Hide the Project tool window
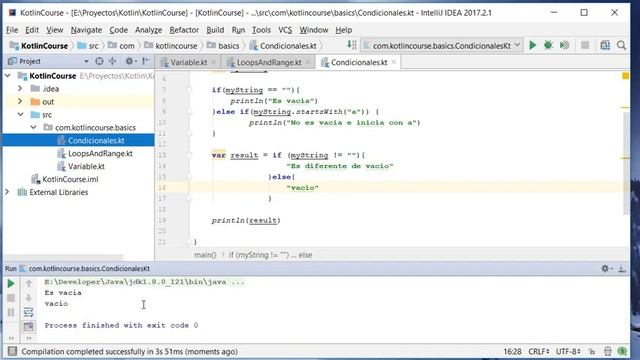This screenshot has width=640, height=360. [146, 61]
